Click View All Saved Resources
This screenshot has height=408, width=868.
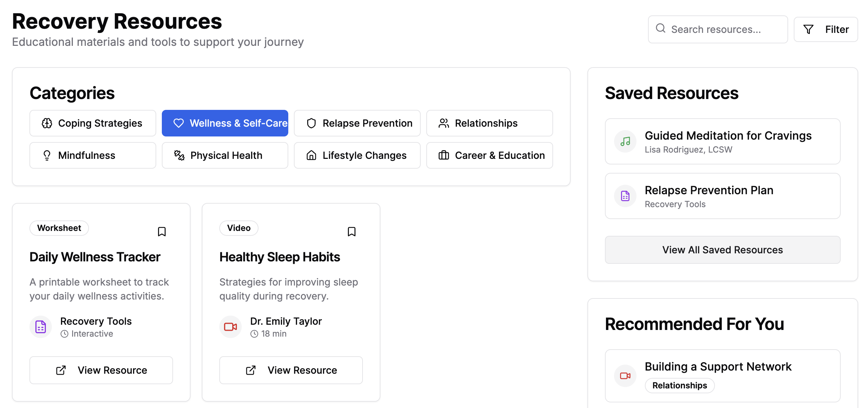[722, 249]
